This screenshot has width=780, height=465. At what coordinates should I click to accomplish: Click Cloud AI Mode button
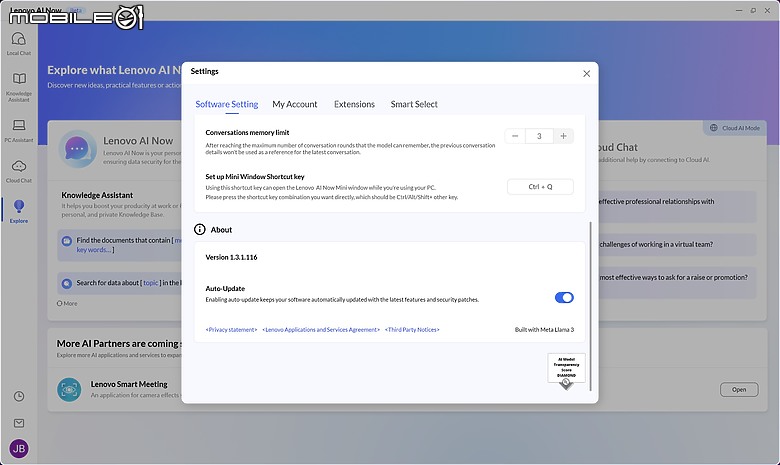(x=735, y=128)
